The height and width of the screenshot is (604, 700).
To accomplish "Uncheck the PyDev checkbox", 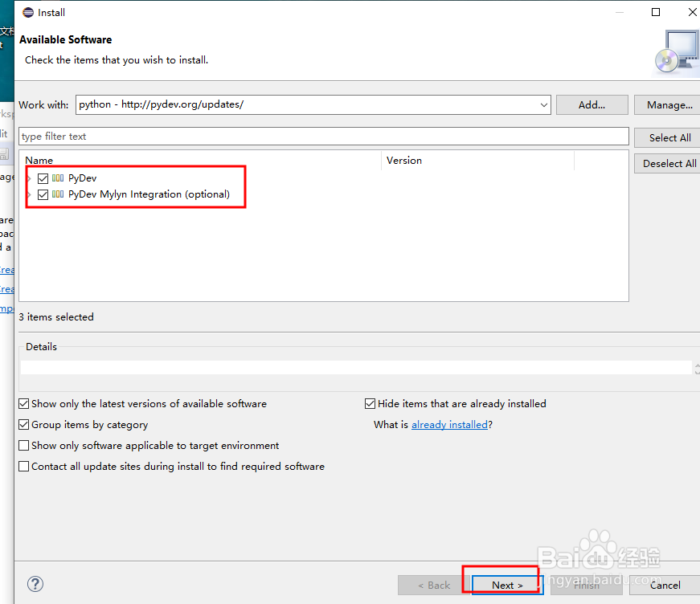I will coord(43,178).
